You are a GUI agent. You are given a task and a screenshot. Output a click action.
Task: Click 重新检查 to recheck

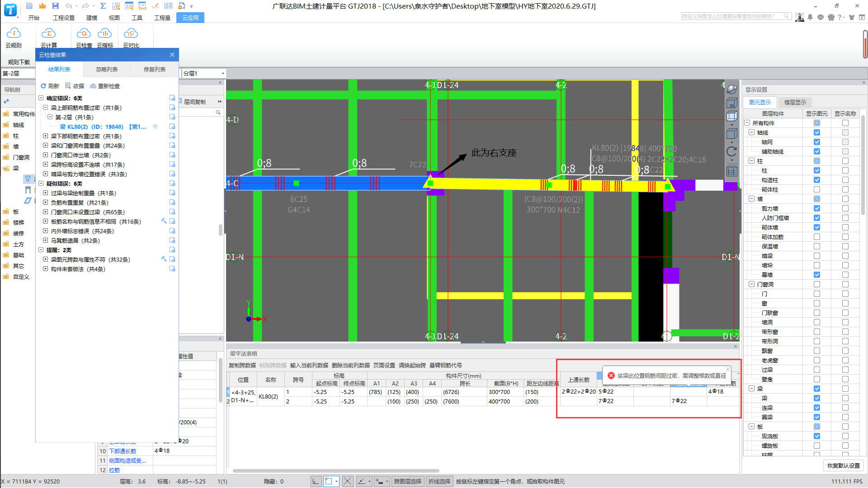[x=105, y=86]
